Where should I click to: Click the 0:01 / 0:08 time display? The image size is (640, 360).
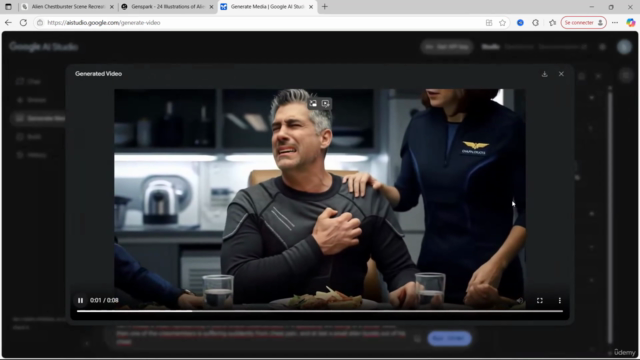point(104,300)
